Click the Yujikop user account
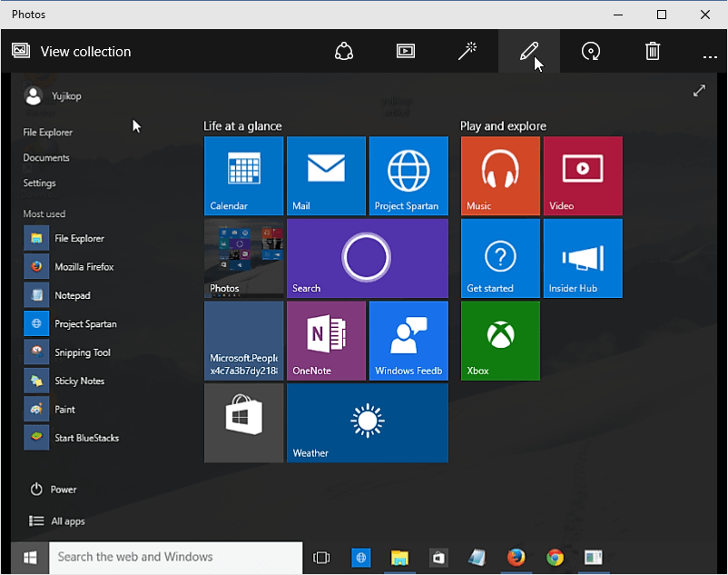This screenshot has height=575, width=728. coord(53,96)
